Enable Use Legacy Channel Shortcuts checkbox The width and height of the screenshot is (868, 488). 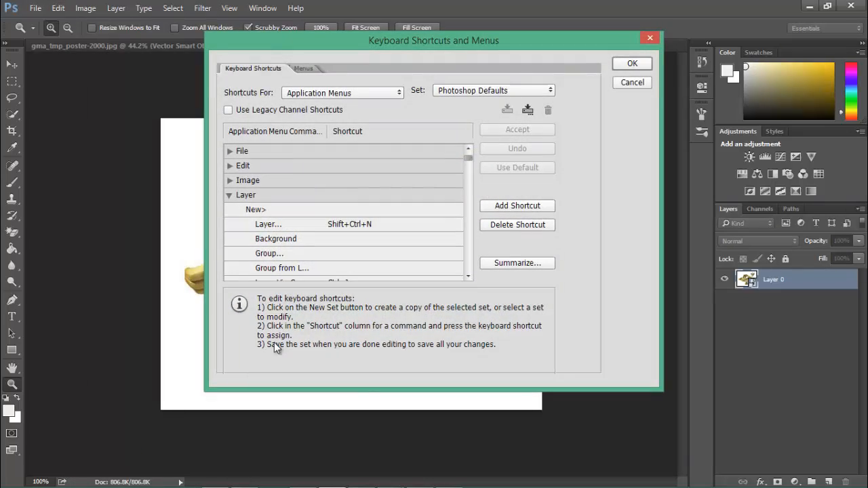[x=229, y=110]
